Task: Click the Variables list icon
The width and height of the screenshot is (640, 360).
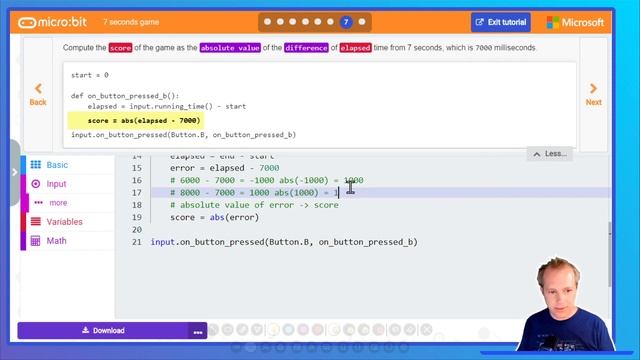Action: [36, 222]
